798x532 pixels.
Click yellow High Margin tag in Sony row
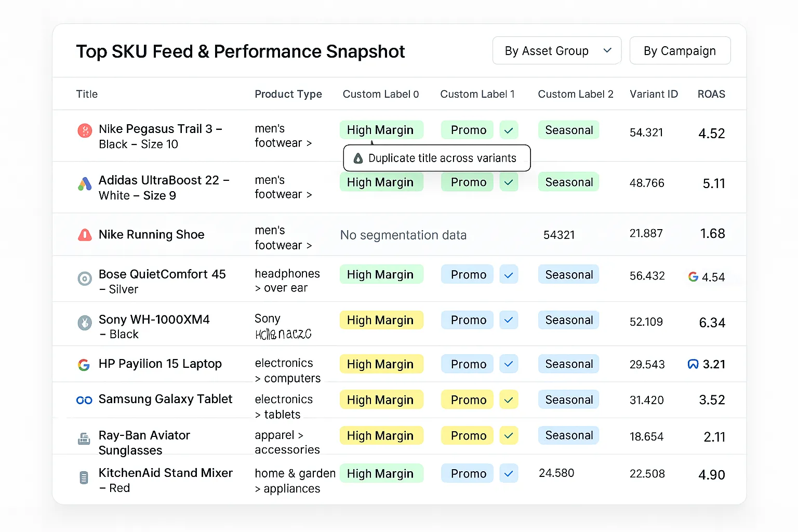pyautogui.click(x=381, y=320)
